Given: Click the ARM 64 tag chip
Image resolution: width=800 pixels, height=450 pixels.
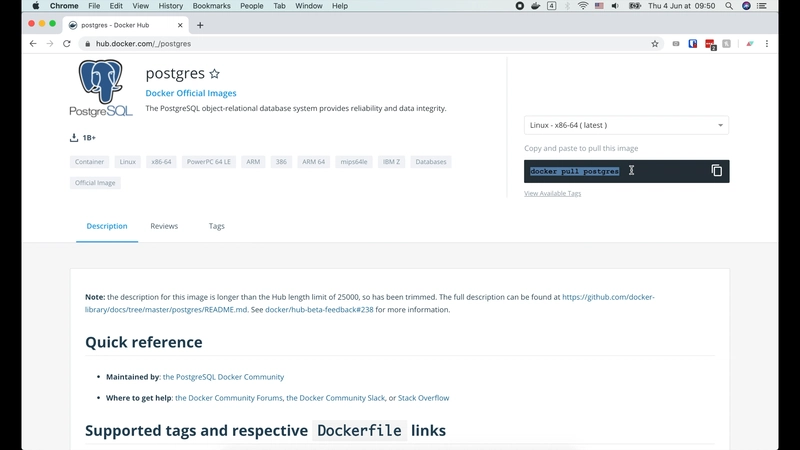Looking at the screenshot, I should point(313,162).
